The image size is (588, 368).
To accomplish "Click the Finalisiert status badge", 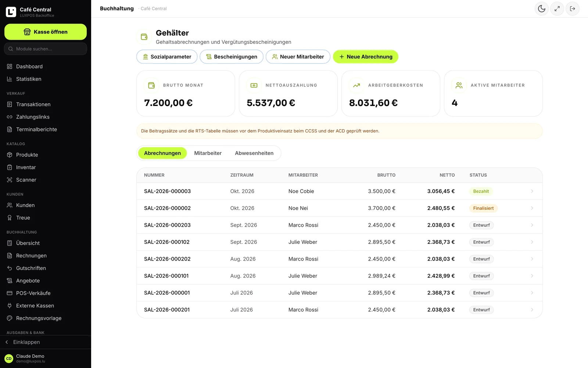I will tap(483, 208).
